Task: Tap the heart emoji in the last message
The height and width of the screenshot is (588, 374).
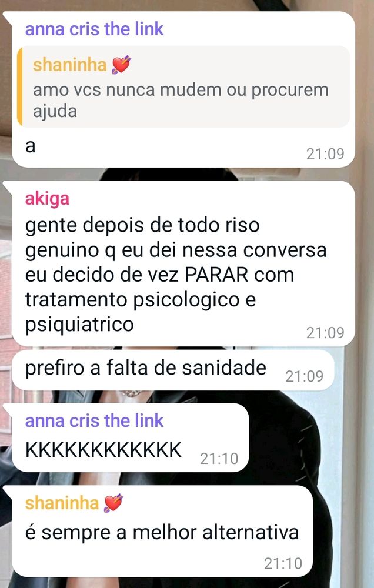Action: (113, 503)
